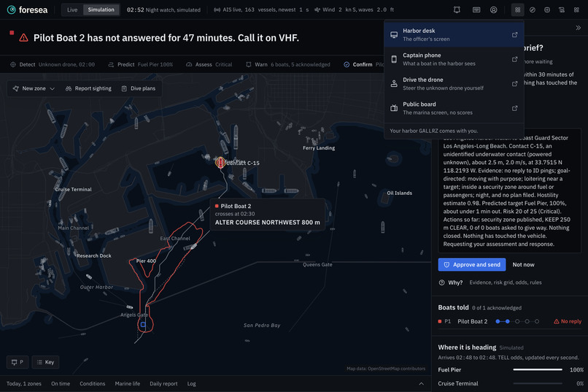588x392 pixels.
Task: Open the Conditions tab
Action: (x=92, y=384)
